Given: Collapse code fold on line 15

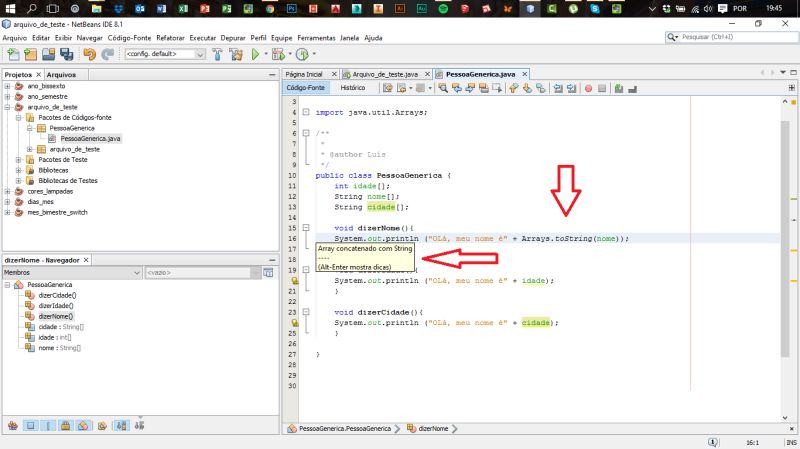Looking at the screenshot, I should [x=306, y=228].
